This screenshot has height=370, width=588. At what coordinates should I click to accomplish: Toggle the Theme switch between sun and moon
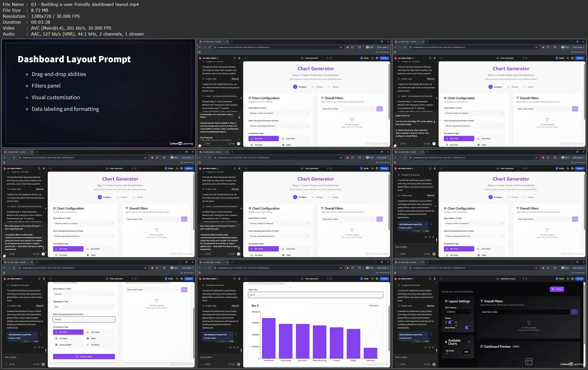coord(451,322)
